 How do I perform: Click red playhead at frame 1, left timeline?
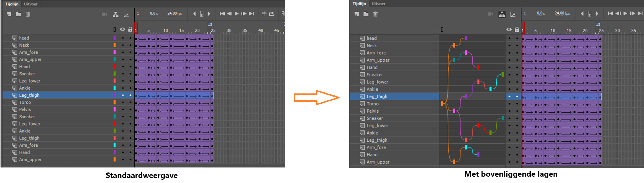(136, 28)
